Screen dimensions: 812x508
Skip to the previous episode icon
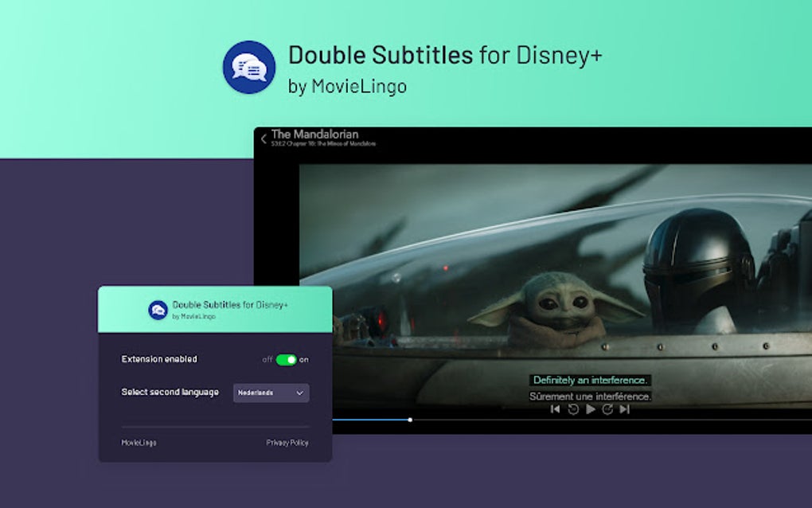point(555,409)
